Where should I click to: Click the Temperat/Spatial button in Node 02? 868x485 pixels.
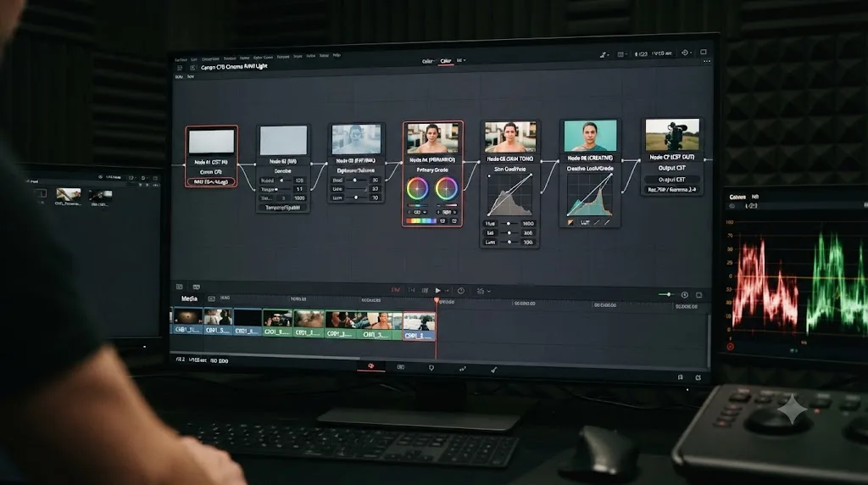(x=283, y=208)
